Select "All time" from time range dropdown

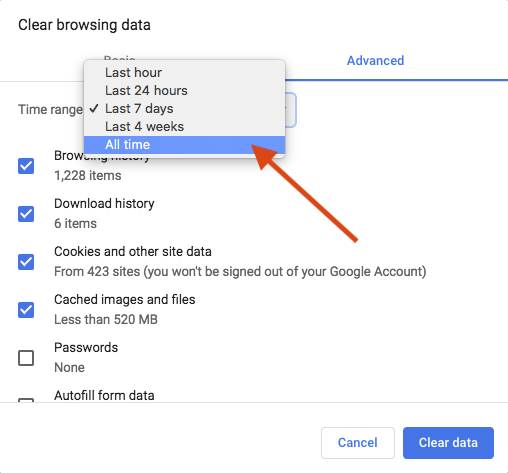[184, 145]
